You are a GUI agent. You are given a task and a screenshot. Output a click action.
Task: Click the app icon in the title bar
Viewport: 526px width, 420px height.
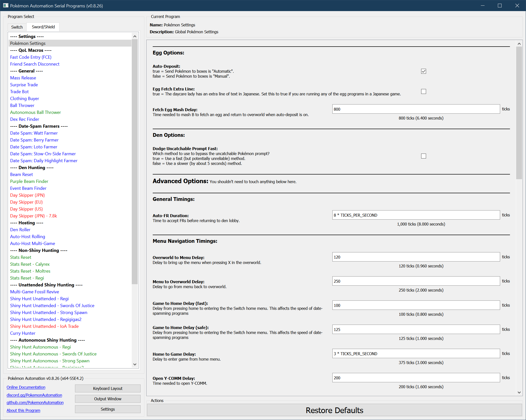(5, 5)
